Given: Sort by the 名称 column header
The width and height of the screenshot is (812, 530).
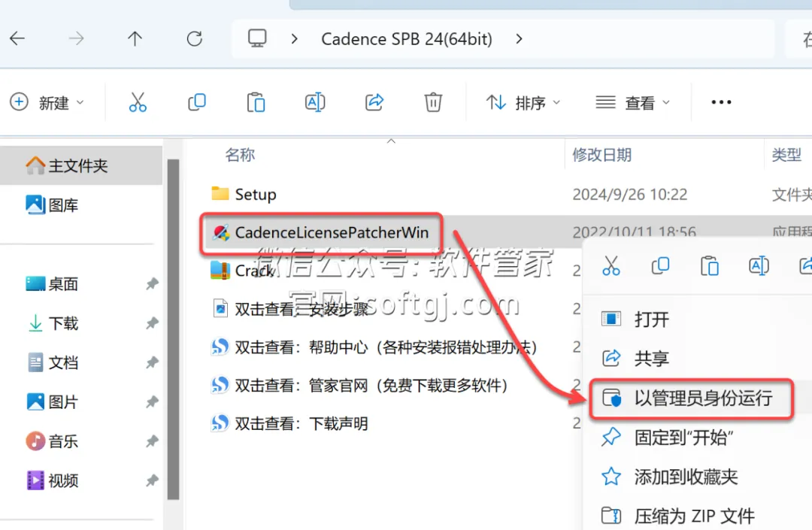Looking at the screenshot, I should tap(241, 154).
